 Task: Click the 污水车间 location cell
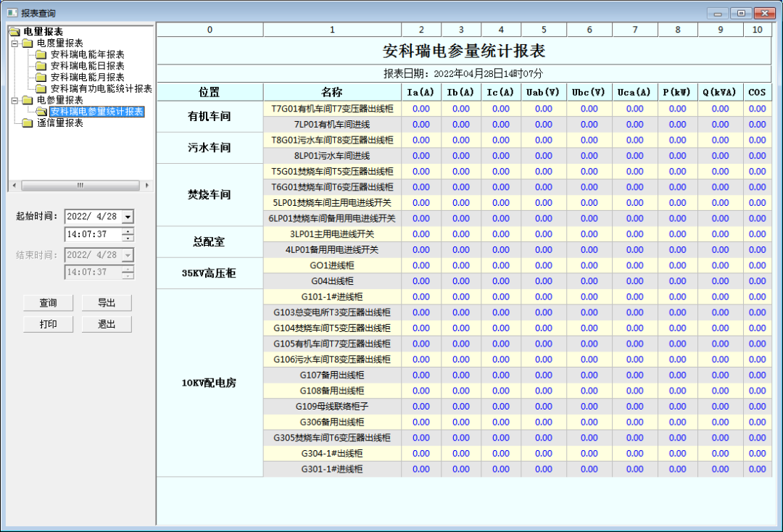(x=210, y=149)
